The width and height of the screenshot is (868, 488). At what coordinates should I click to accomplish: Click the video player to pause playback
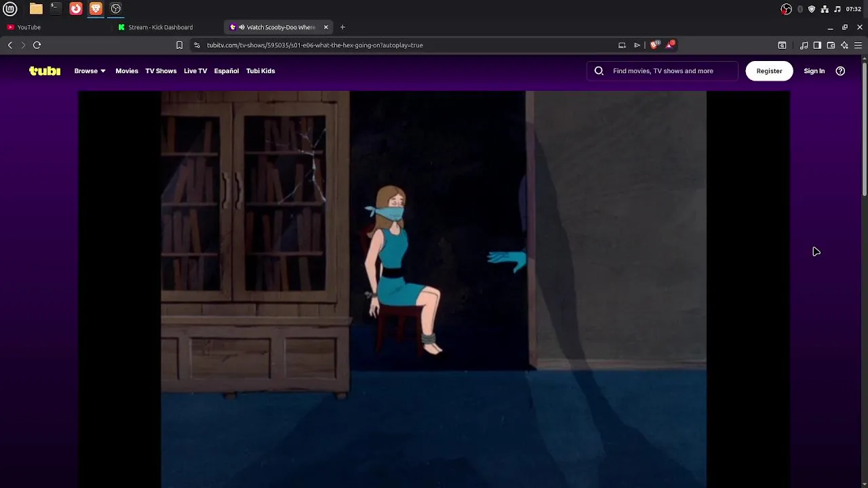tap(434, 289)
